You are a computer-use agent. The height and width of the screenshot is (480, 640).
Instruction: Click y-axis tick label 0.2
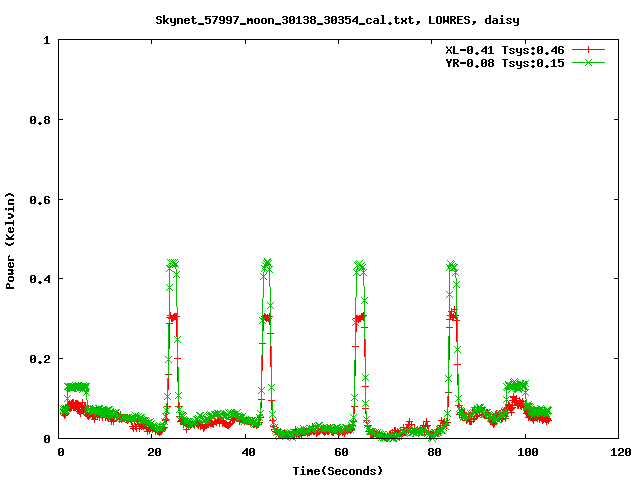tap(40, 359)
